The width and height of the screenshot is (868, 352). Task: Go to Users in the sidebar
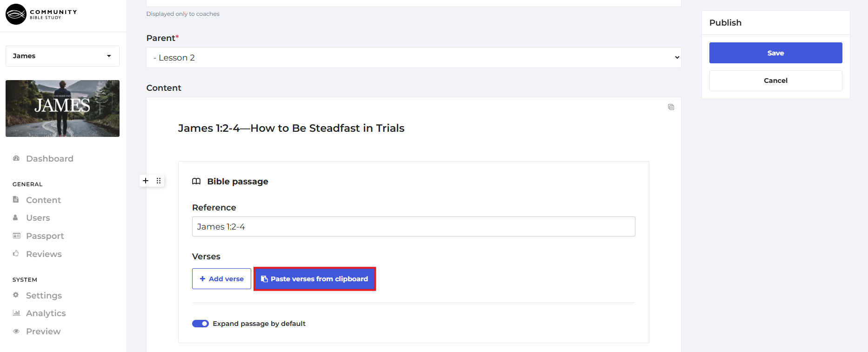pyautogui.click(x=38, y=218)
